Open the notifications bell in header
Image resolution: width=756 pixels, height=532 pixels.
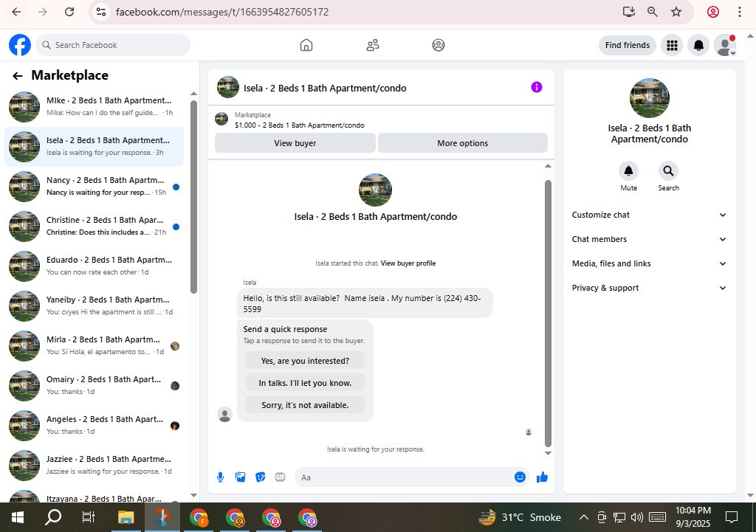(698, 45)
